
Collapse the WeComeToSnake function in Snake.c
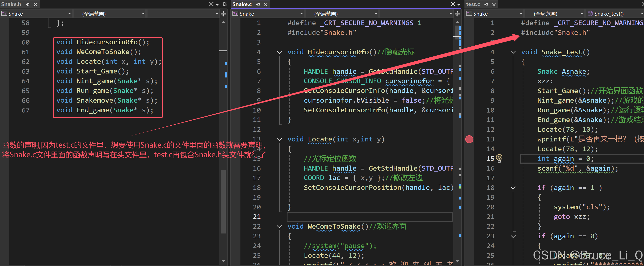pyautogui.click(x=279, y=227)
